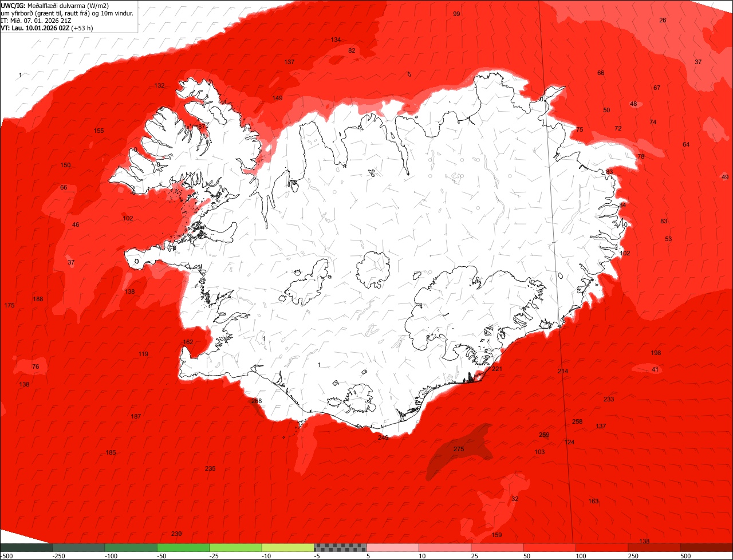Click the map value 84
Viewport: 733px width, 560px height.
(622, 205)
